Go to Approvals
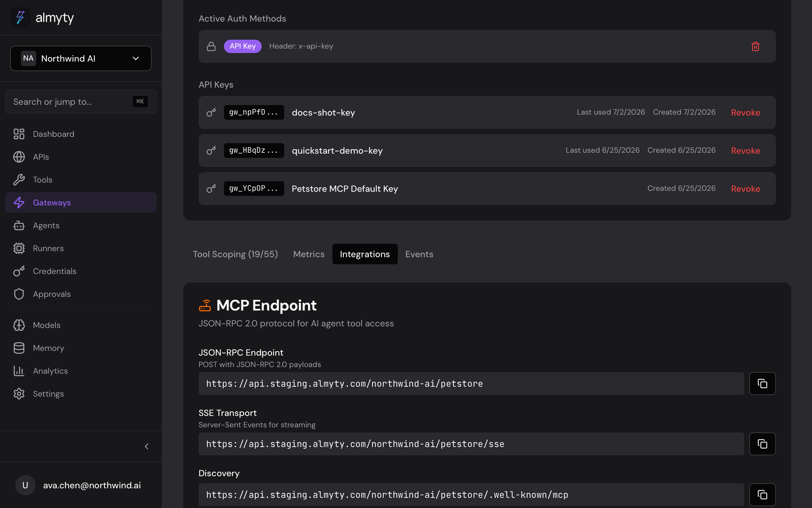This screenshot has height=508, width=812. 81,294
